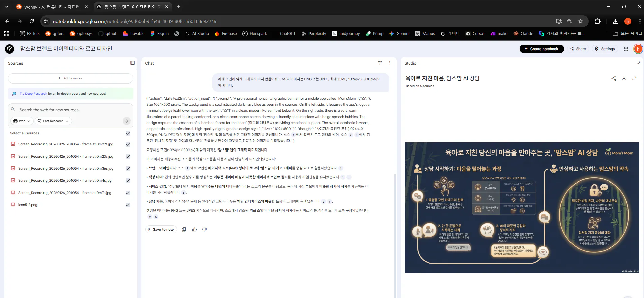
Task: Click the NotebookLM logo icon
Action: pos(10,49)
